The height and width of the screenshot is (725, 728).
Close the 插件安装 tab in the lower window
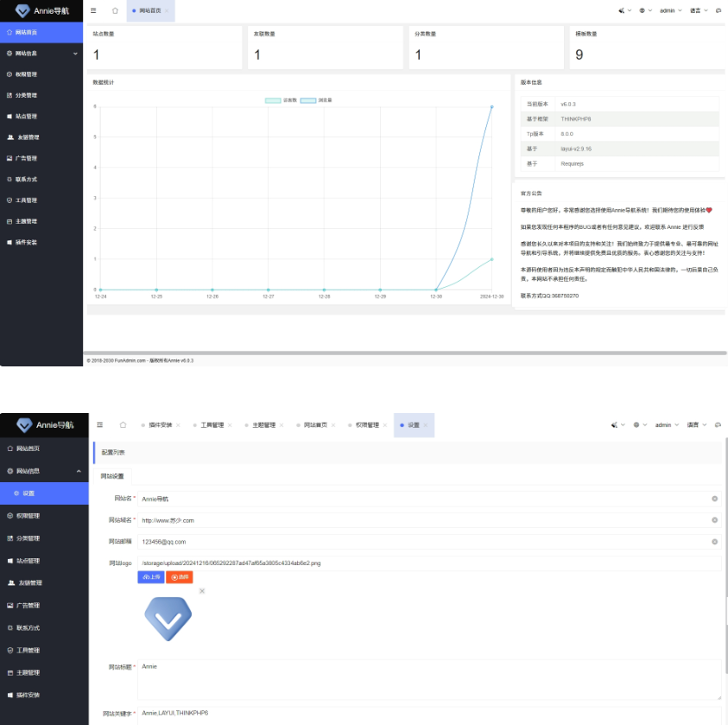[178, 425]
